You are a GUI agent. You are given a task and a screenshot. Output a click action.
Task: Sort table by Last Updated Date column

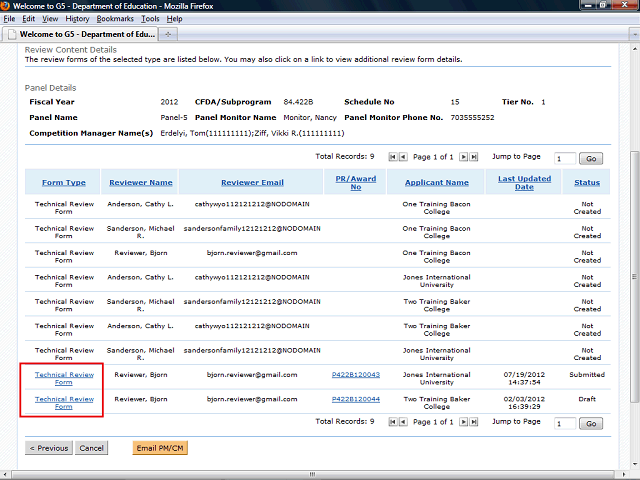(524, 183)
